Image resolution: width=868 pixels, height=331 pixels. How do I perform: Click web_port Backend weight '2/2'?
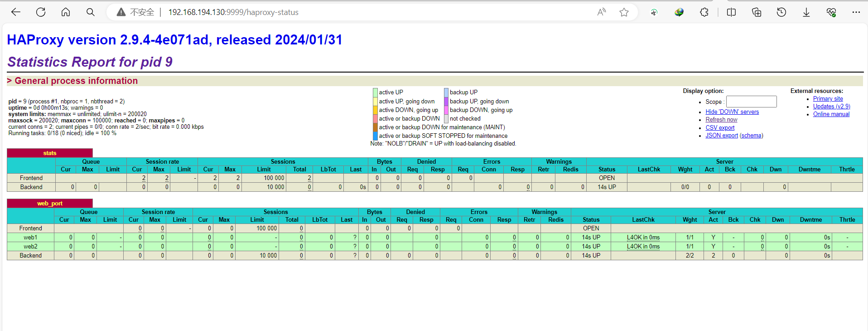pyautogui.click(x=690, y=256)
